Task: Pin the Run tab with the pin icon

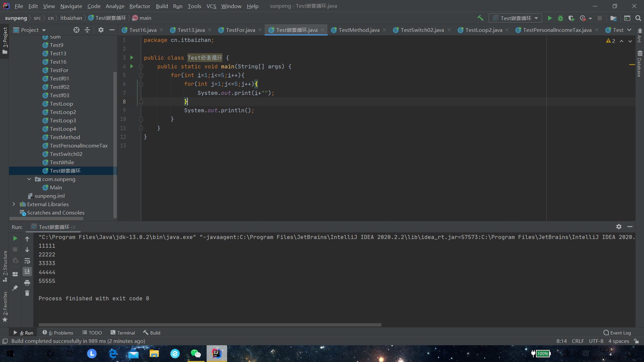Action: click(15, 288)
